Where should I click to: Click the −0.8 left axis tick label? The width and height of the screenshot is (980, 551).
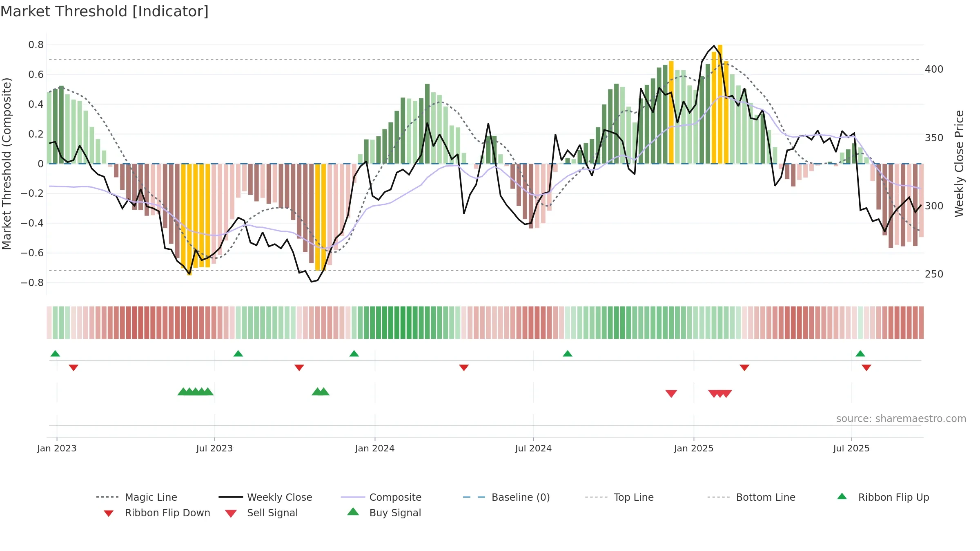coord(32,283)
